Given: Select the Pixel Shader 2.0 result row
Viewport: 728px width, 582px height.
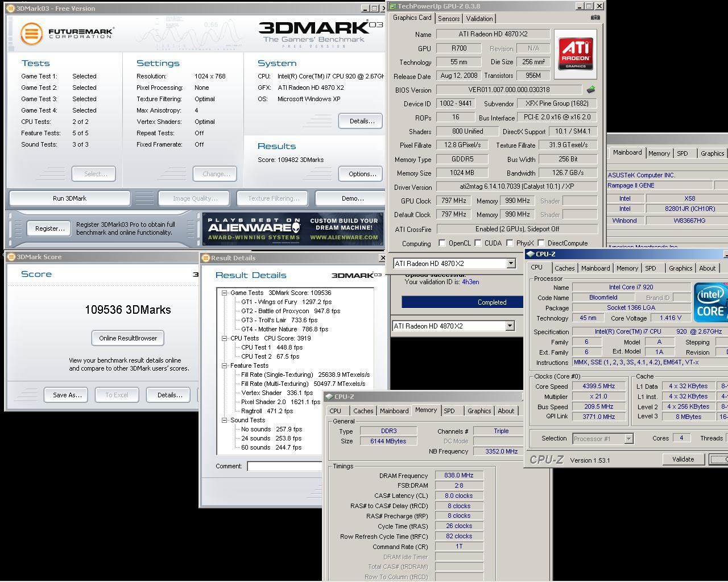Looking at the screenshot, I should click(280, 402).
